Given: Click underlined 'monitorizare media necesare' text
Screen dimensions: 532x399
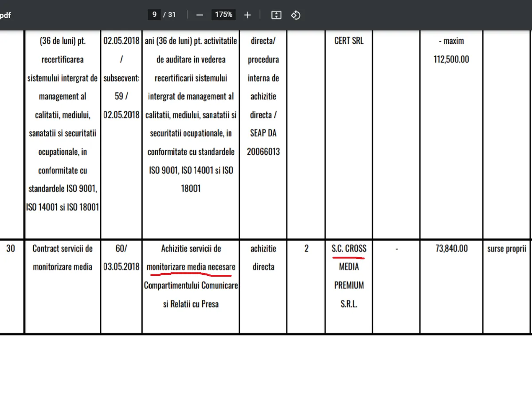Looking at the screenshot, I should [191, 267].
